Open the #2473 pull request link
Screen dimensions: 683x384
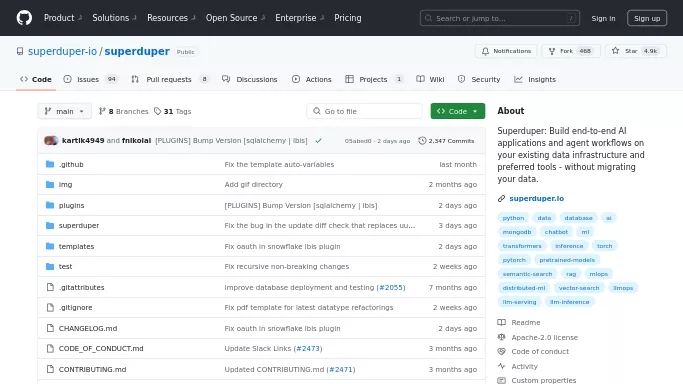point(308,348)
